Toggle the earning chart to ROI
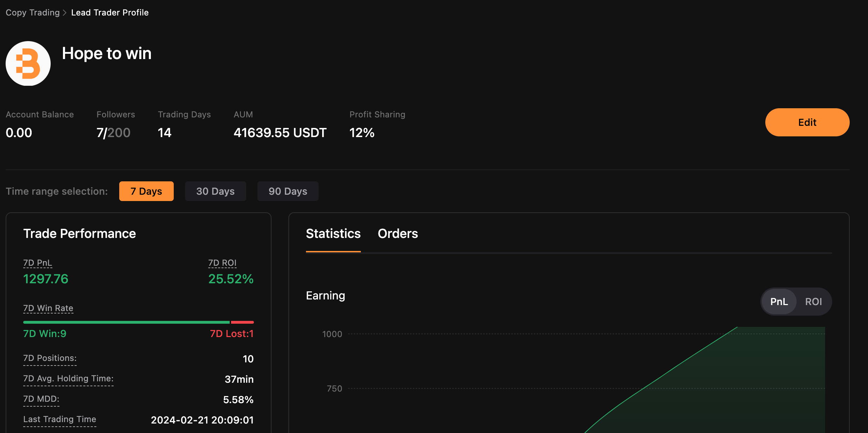This screenshot has height=433, width=868. click(x=813, y=302)
